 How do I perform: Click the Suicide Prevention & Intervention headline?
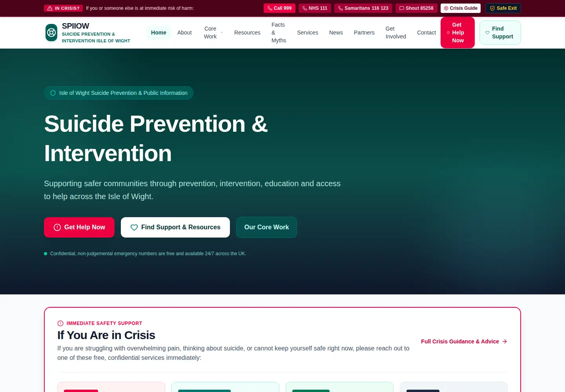(x=156, y=138)
